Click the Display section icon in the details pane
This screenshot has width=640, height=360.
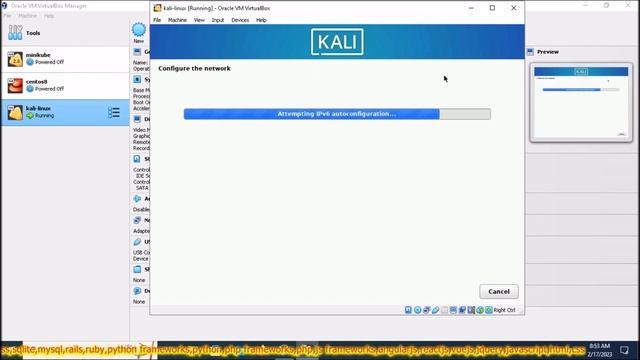coord(137,119)
